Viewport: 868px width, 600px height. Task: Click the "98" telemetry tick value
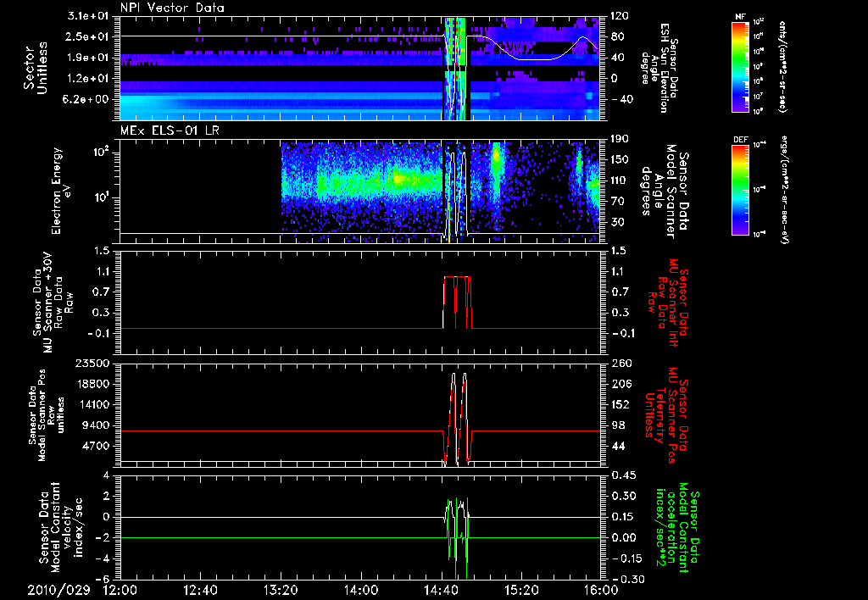pyautogui.click(x=617, y=425)
